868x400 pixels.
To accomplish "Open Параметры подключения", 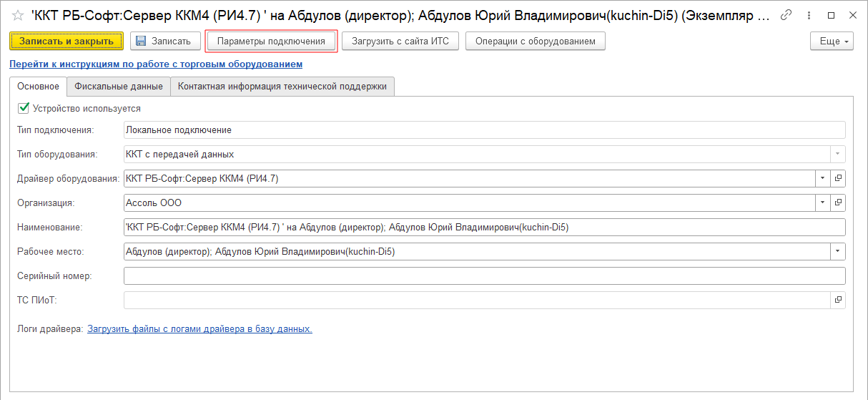I will (271, 42).
